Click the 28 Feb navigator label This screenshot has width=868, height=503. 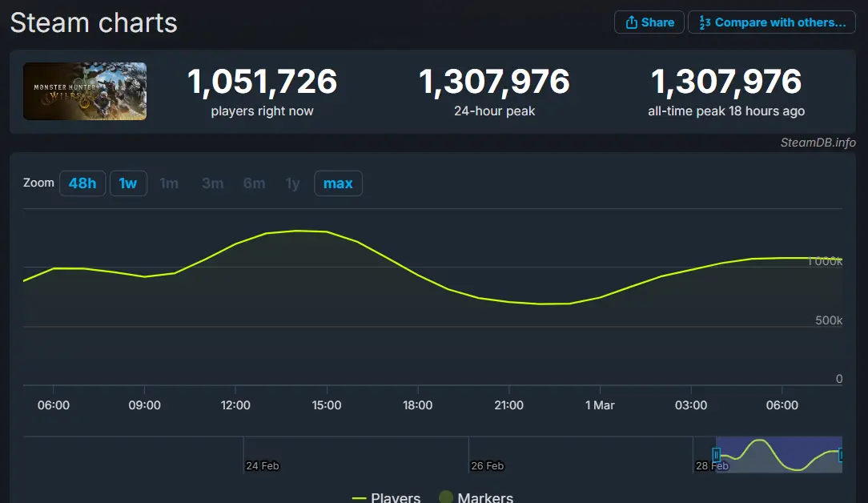(x=712, y=466)
